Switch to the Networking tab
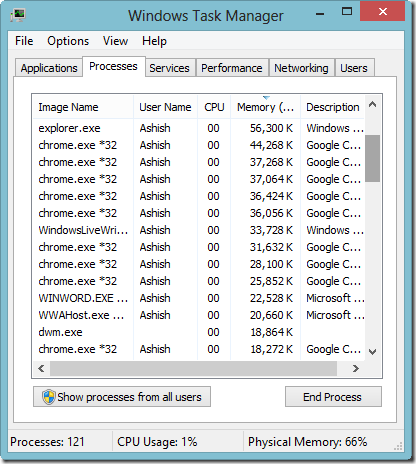 click(301, 68)
